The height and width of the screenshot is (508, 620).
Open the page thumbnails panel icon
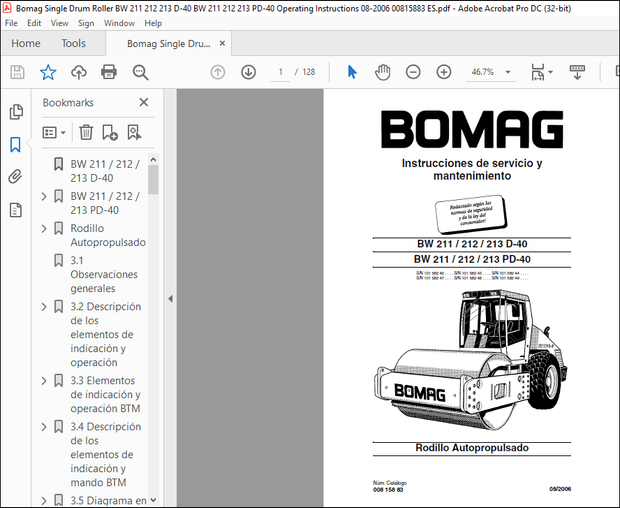[x=16, y=112]
